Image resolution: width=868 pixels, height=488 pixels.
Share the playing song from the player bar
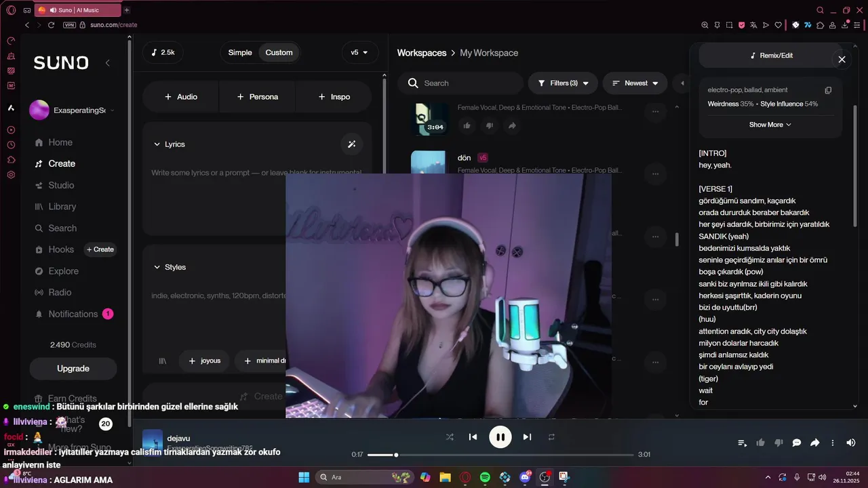tap(815, 443)
